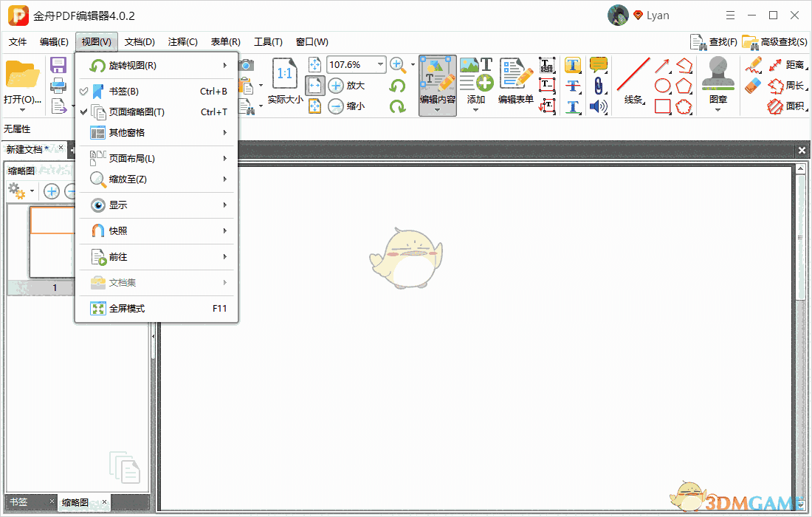Viewport: 812px width, 517px height.
Task: Select page 1 thumbnail in sidebar
Action: 53,242
